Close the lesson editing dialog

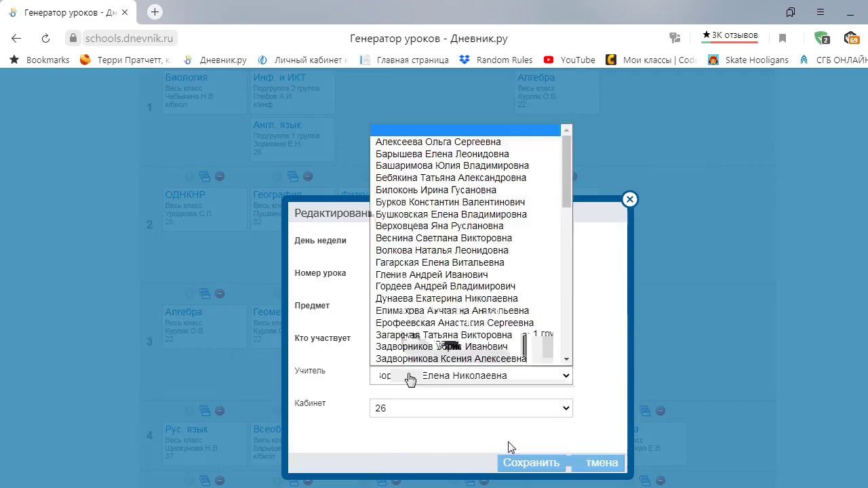(x=630, y=199)
